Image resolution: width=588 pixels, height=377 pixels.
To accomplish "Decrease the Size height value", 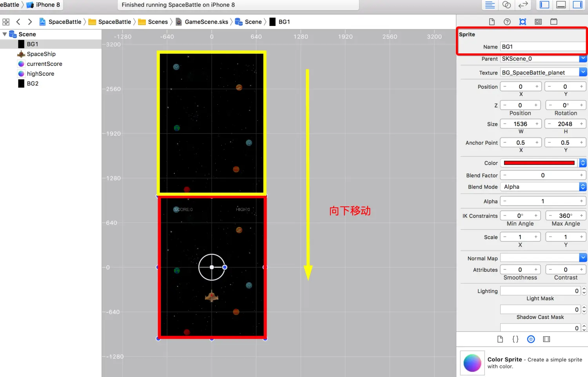I will click(549, 124).
